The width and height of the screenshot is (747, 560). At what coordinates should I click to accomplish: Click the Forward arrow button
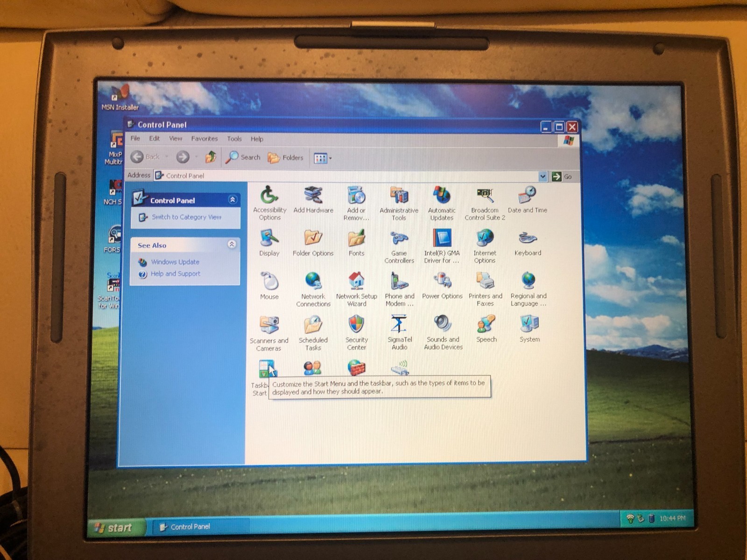183,157
